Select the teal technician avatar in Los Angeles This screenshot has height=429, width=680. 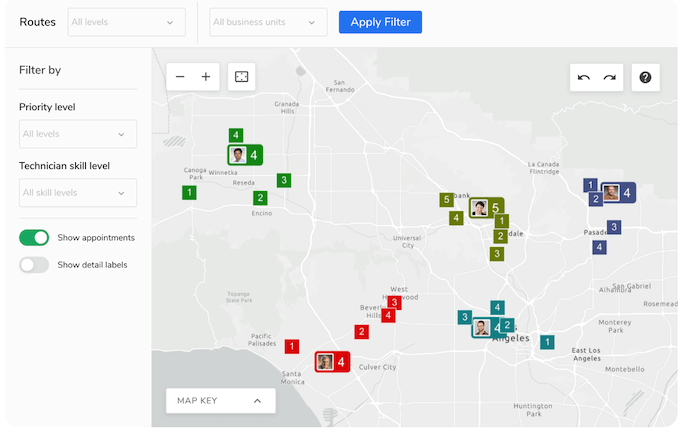pos(482,327)
